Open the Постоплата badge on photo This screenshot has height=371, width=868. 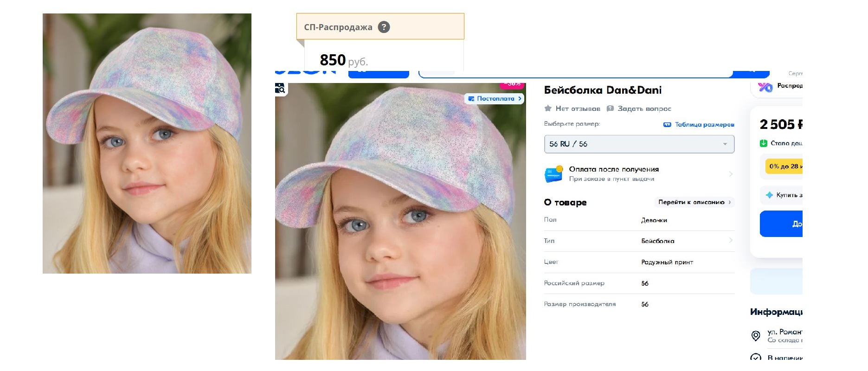click(x=495, y=99)
